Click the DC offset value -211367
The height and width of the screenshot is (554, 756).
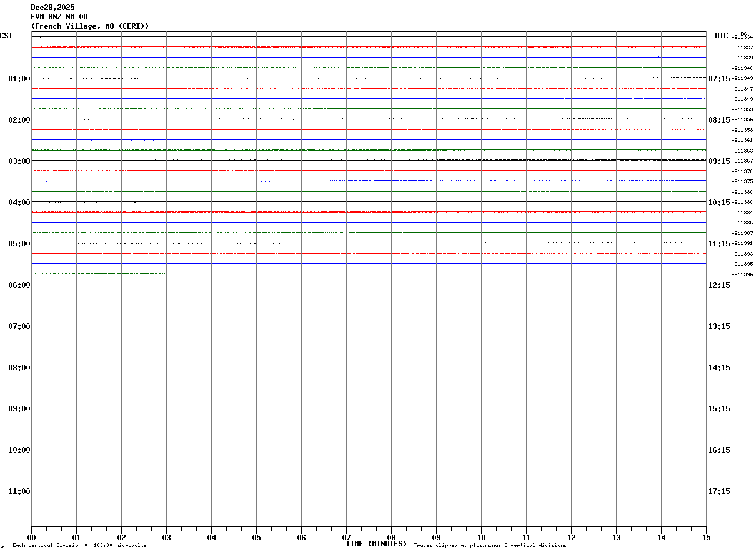742,161
